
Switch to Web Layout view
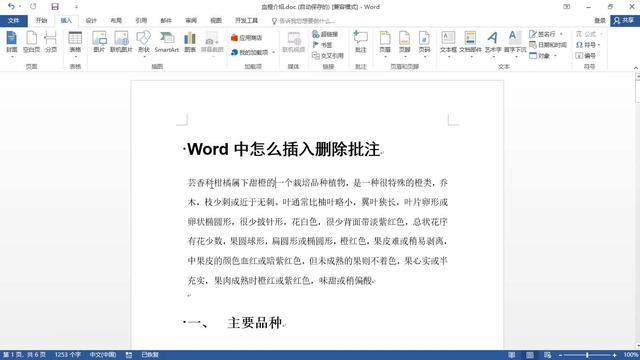(547, 355)
